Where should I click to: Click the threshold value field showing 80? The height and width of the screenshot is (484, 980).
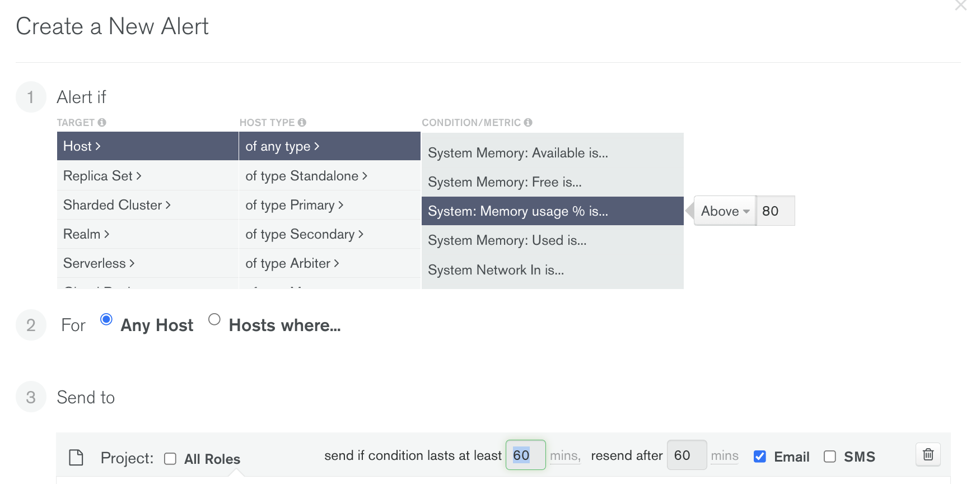coord(775,211)
